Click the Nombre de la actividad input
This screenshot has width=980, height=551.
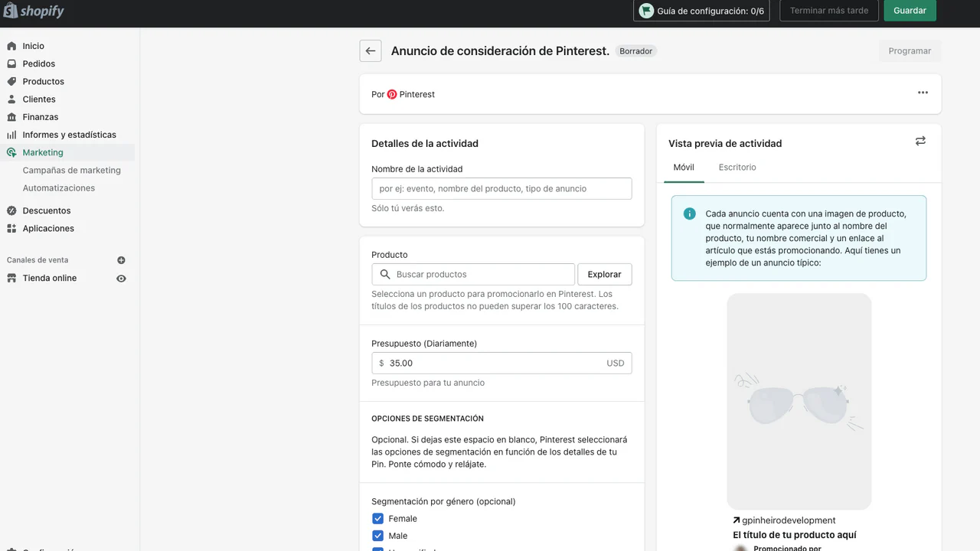pyautogui.click(x=501, y=188)
